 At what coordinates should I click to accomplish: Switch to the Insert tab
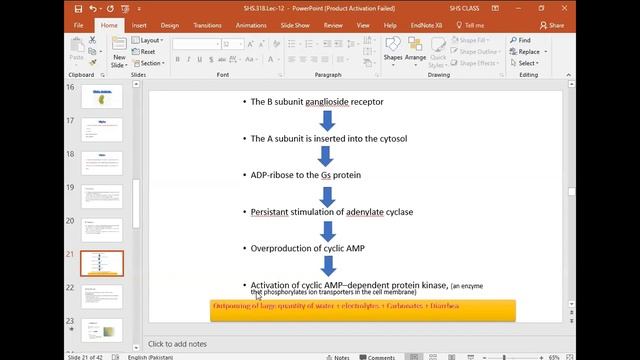point(139,25)
